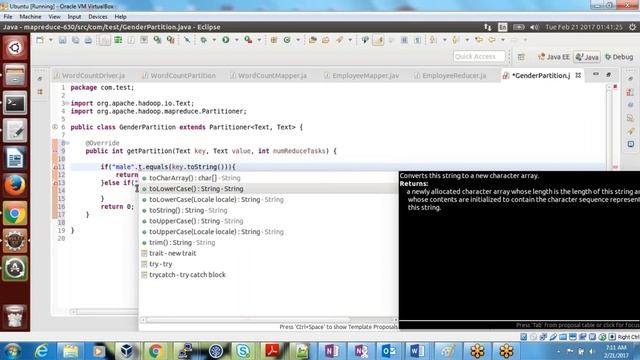
Task: Collapse the method fold on line 8
Action: click(67, 143)
